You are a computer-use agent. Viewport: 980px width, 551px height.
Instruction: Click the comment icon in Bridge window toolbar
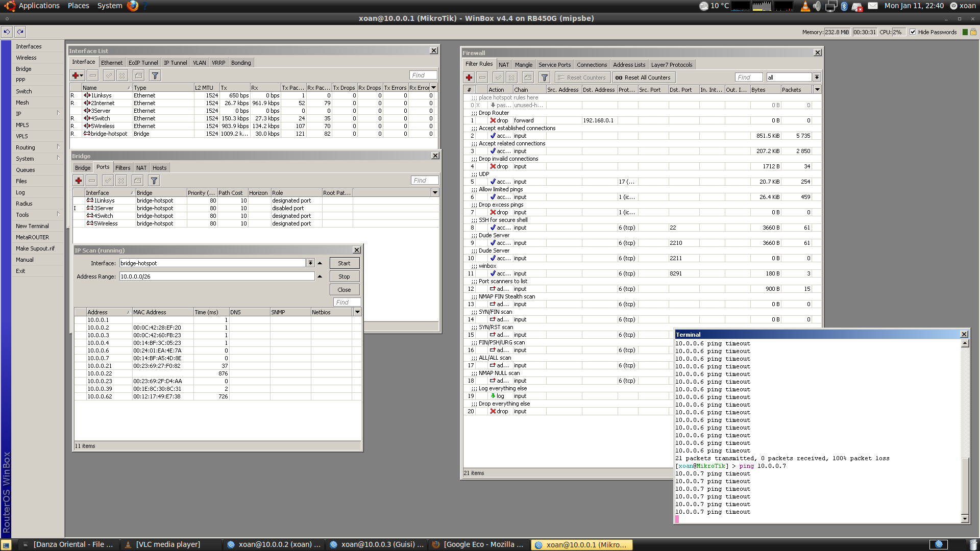tap(138, 181)
